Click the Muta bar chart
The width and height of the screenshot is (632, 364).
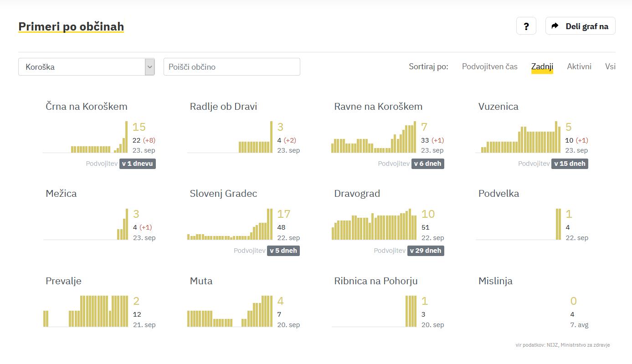[230, 311]
